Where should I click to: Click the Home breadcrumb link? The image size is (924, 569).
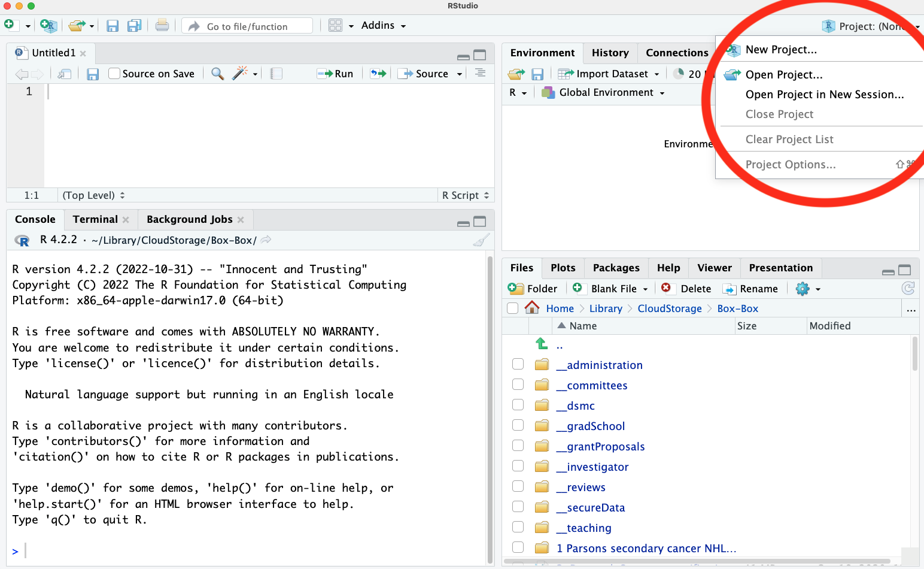click(560, 308)
